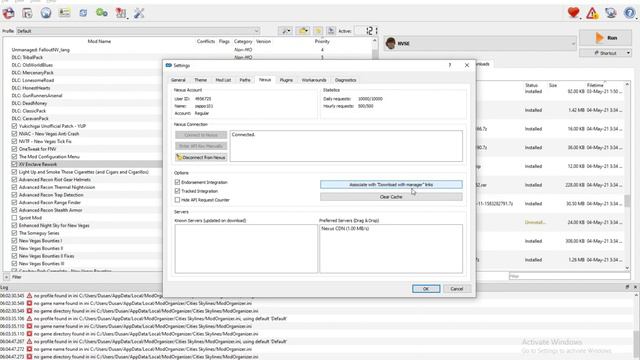Click the Update globe-monitor icon

tap(611, 13)
